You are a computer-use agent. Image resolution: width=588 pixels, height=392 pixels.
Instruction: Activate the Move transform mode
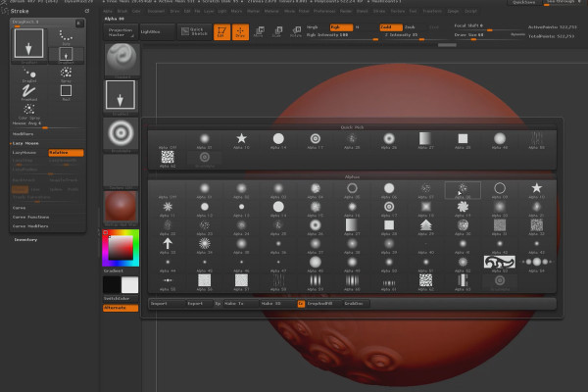[259, 32]
